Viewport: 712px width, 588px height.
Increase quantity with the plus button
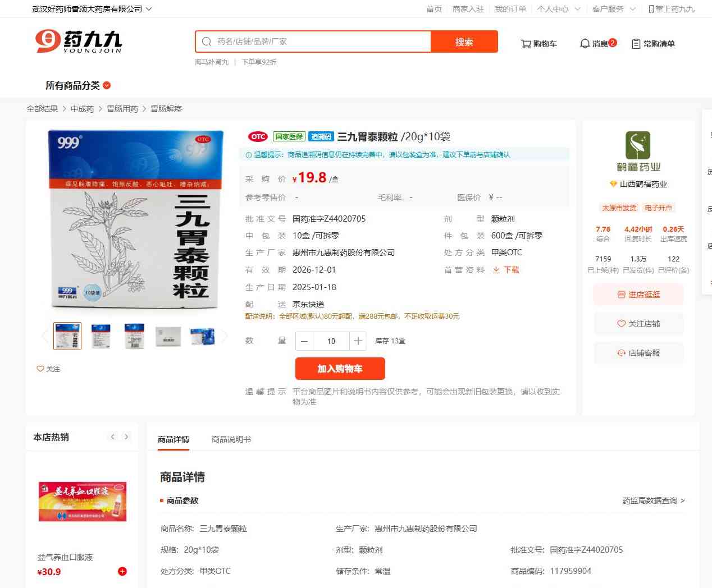point(358,341)
